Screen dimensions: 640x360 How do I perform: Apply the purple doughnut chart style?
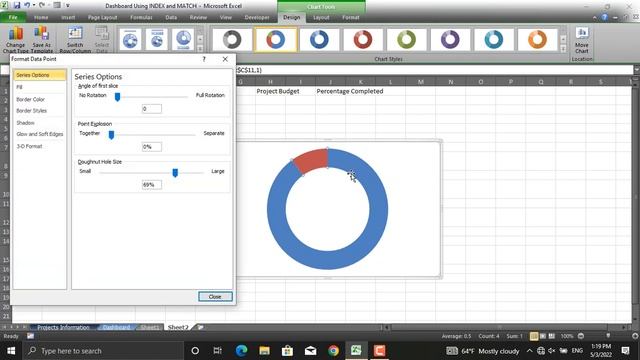pyautogui.click(x=450, y=40)
